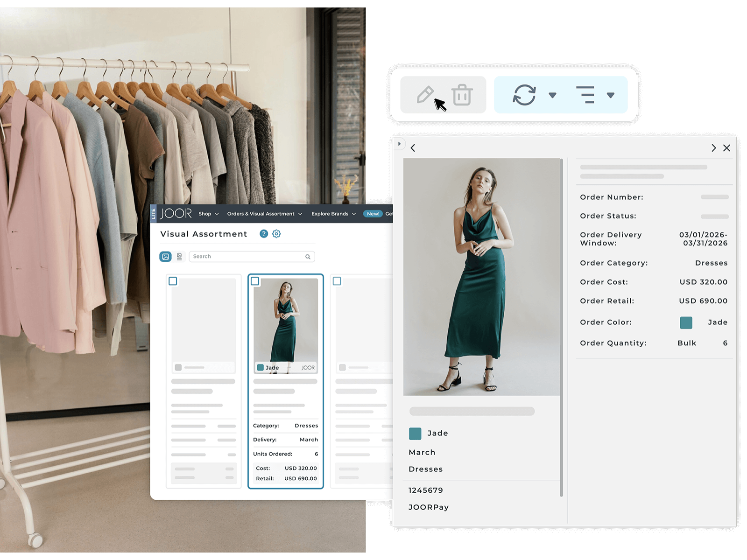This screenshot has height=560, width=747.
Task: Open the Orders & Visual Assortment menu
Action: coord(261,214)
